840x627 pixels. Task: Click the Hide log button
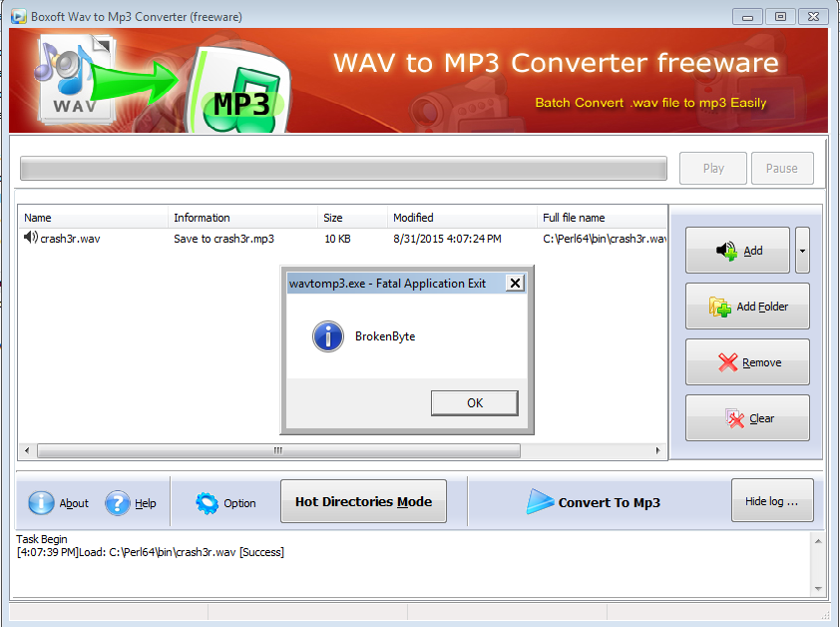point(772,500)
